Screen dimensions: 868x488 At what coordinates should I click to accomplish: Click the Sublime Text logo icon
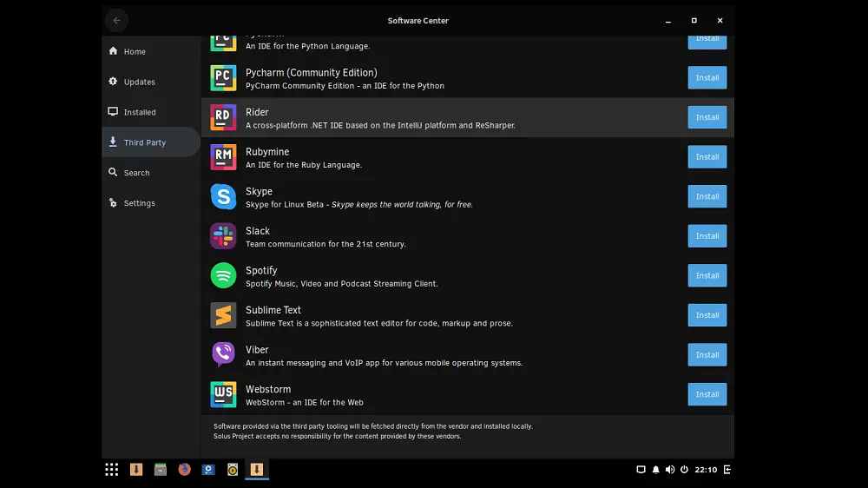click(223, 316)
